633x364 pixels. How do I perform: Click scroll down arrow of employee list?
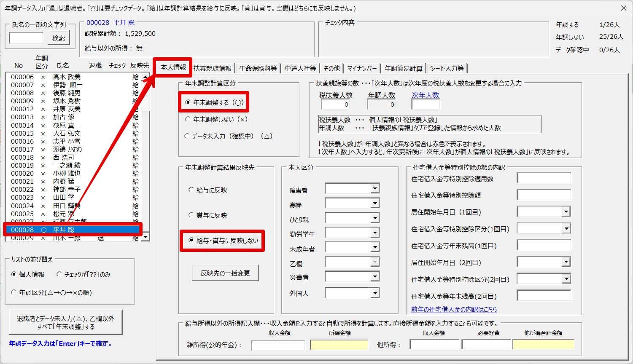coord(145,237)
